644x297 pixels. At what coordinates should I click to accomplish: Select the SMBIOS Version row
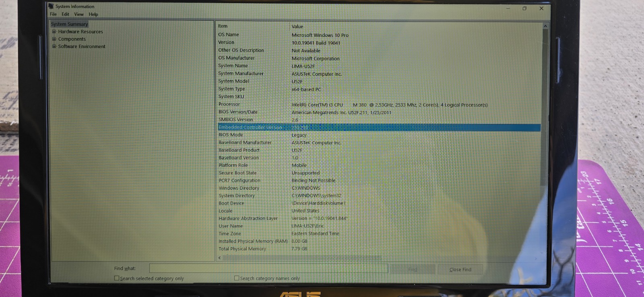coord(378,120)
